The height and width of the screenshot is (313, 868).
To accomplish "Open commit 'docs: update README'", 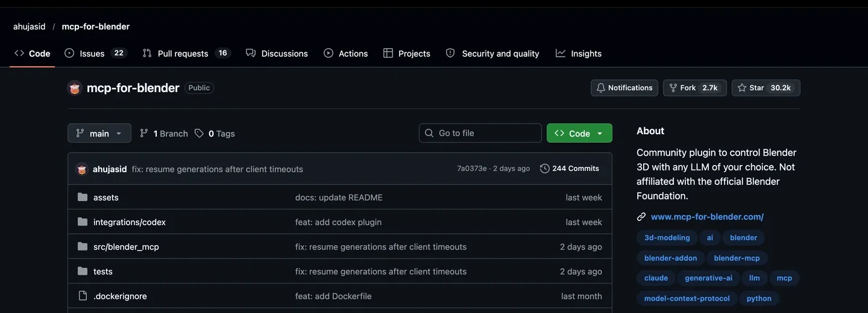I will (339, 197).
